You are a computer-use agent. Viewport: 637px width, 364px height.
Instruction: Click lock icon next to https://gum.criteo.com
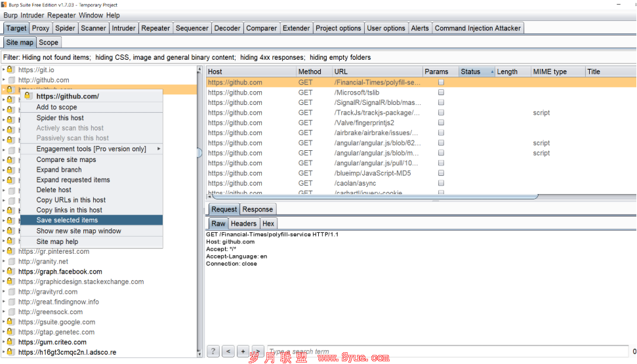click(x=10, y=342)
